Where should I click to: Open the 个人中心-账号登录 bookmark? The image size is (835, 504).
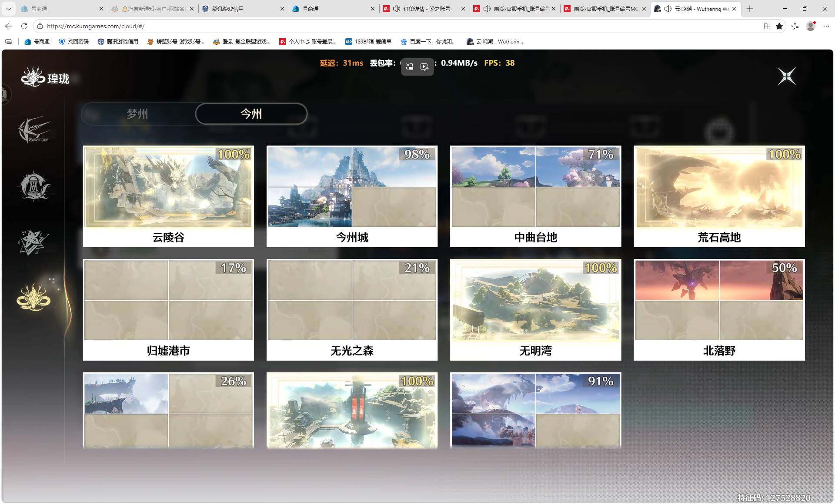pos(308,42)
